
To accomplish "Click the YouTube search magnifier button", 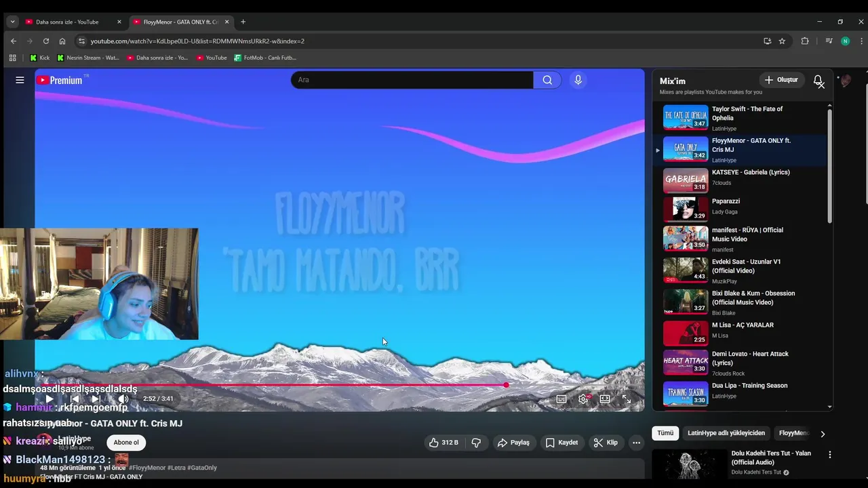I will tap(547, 80).
